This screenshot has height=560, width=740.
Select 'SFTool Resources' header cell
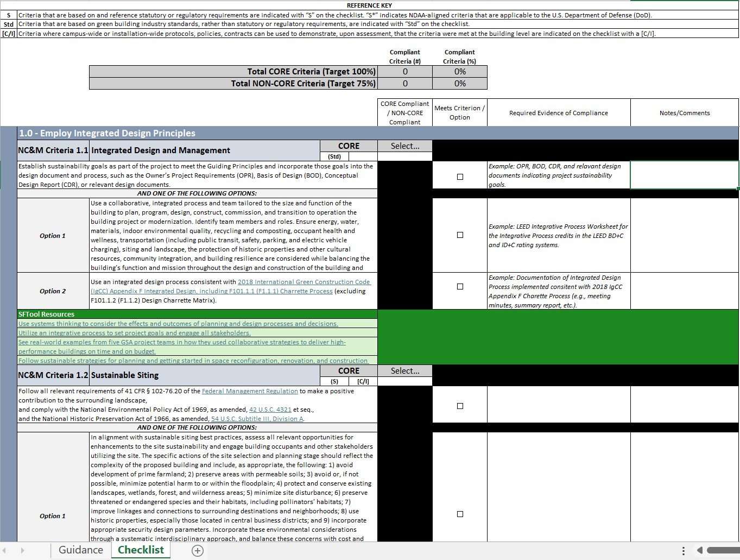point(198,314)
